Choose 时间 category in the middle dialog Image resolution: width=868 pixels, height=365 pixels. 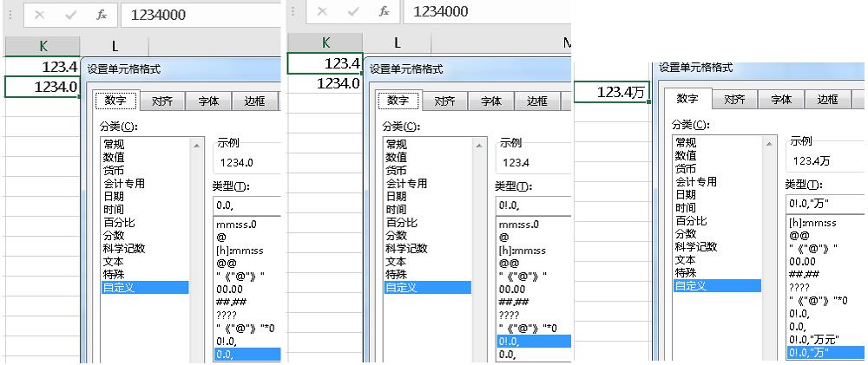point(428,210)
